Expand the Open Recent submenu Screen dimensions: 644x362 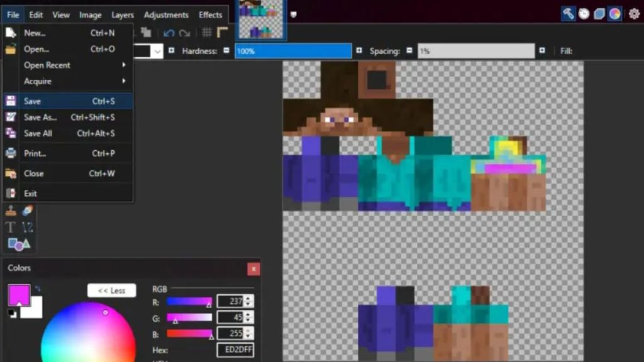coord(124,65)
